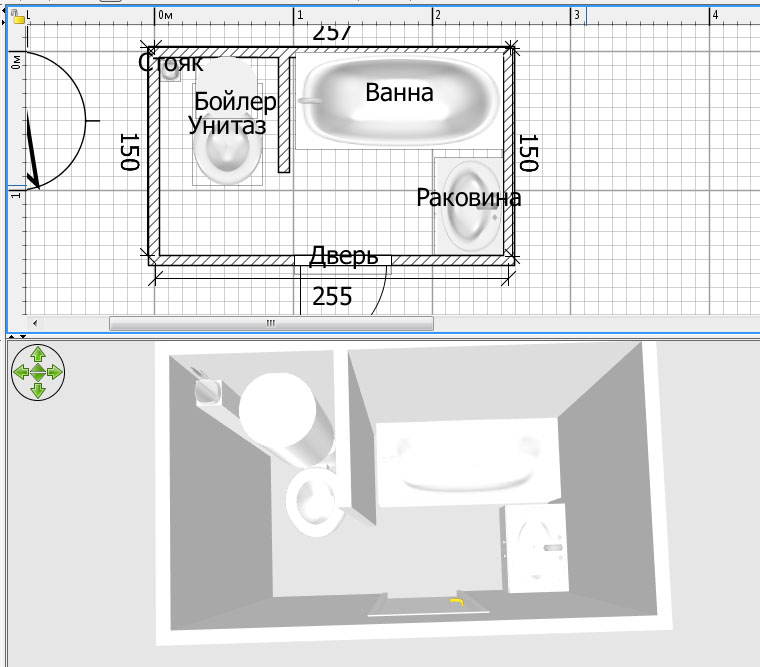Select the 255 dimension text below the room
This screenshot has width=760, height=667.
click(332, 297)
